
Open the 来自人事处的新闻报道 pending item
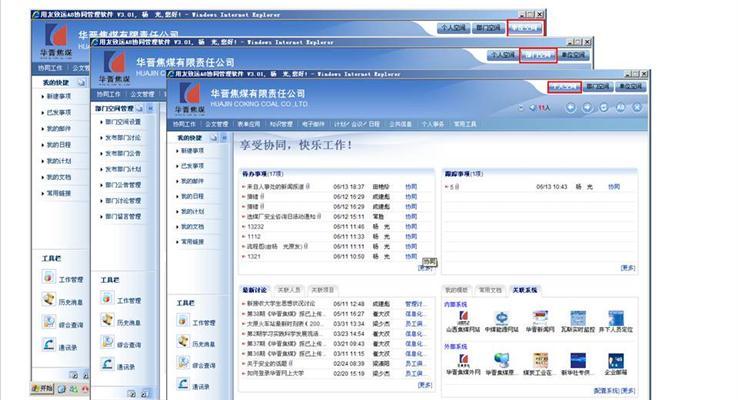276,186
